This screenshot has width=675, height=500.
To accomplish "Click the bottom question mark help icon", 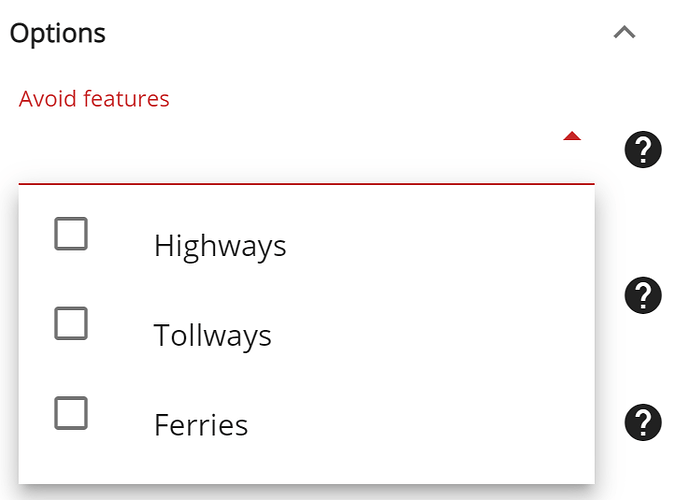I will click(x=643, y=422).
